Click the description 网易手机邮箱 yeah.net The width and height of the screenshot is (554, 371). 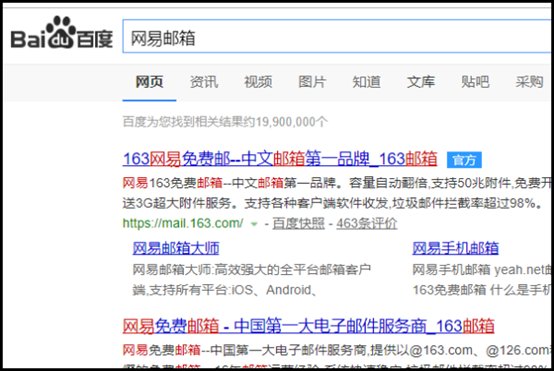[482, 270]
